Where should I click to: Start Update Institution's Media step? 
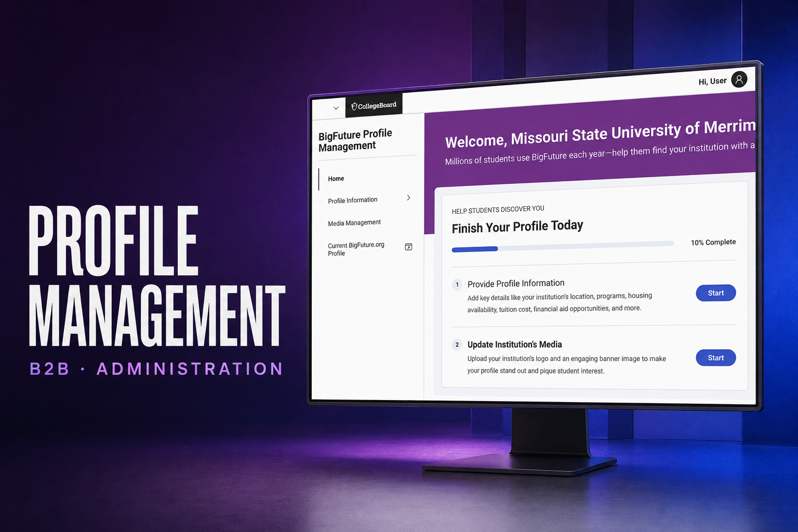tap(715, 358)
